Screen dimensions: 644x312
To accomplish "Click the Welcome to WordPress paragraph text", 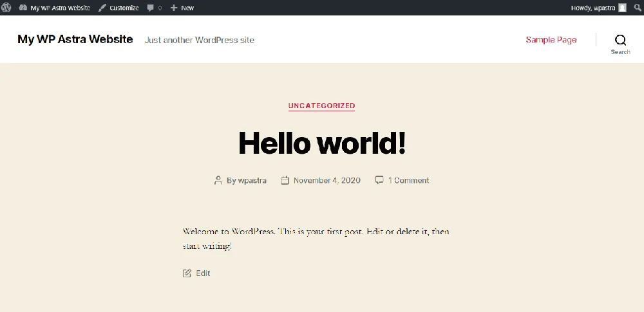I will [316, 239].
